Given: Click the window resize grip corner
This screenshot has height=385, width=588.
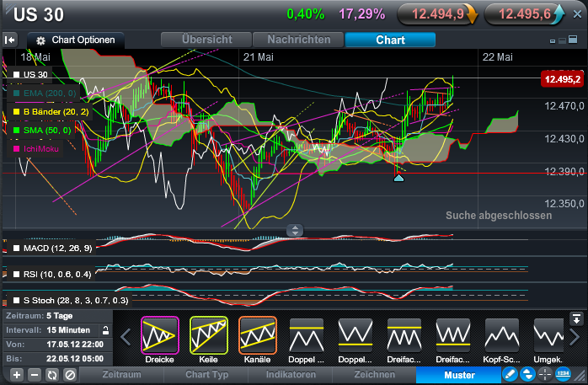Looking at the screenshot, I should (581, 377).
